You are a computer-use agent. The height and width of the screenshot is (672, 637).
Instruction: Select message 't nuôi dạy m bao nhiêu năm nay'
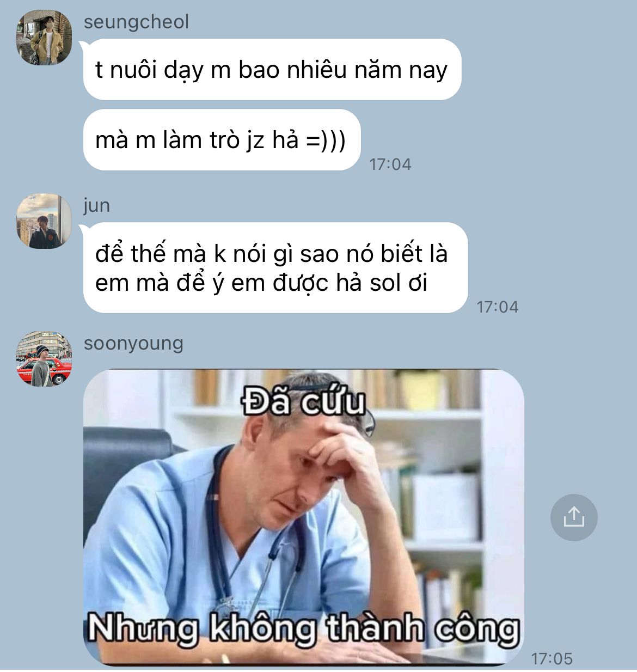coord(272,69)
